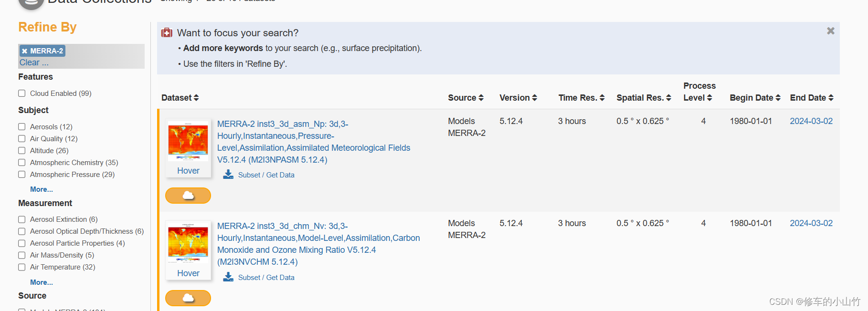Image resolution: width=868 pixels, height=311 pixels.
Task: Sort by Version column
Action: click(x=518, y=98)
